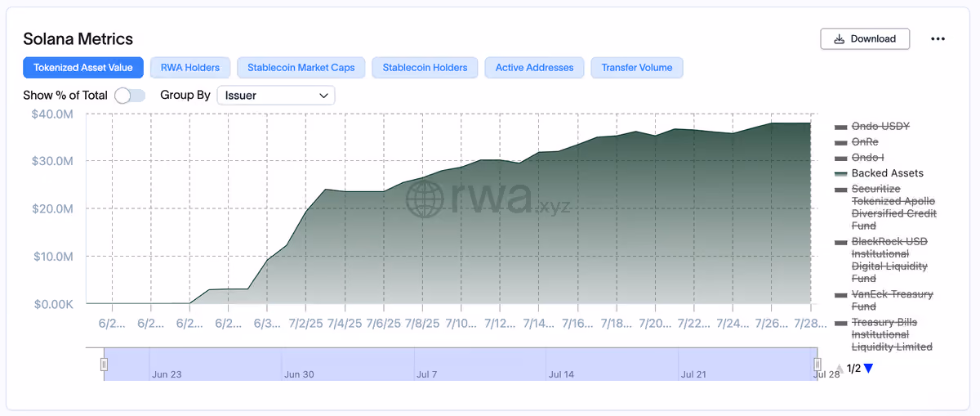Click the Jul 21 label in range selector
Viewport: 980px width, 416px height.
pos(693,374)
